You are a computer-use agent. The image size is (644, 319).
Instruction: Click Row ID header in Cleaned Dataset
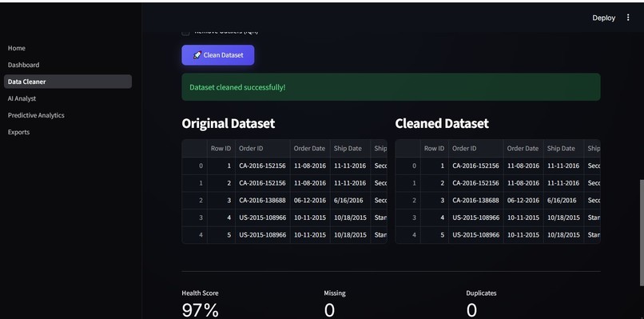[x=435, y=149]
